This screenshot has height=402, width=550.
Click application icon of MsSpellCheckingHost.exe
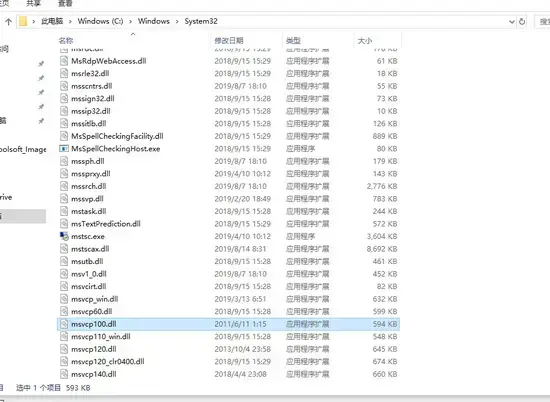click(x=64, y=149)
